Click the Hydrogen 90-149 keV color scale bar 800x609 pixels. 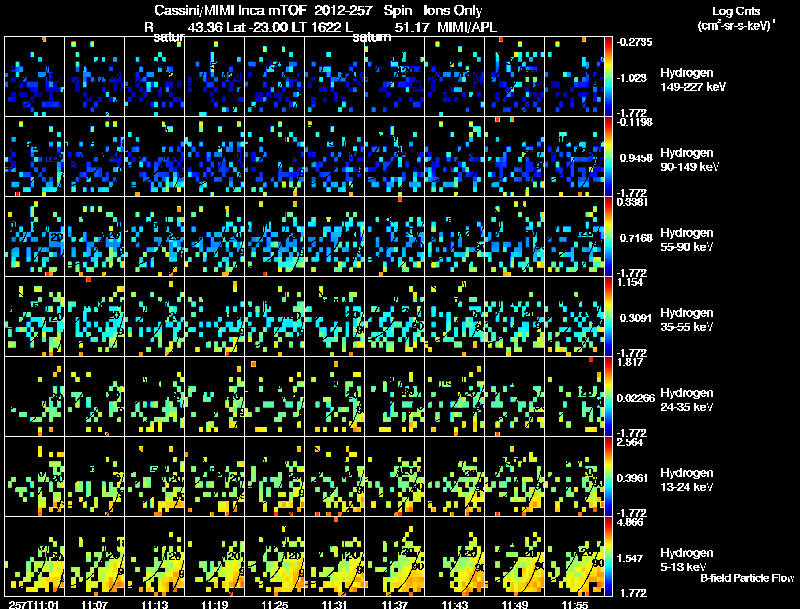[x=608, y=157]
